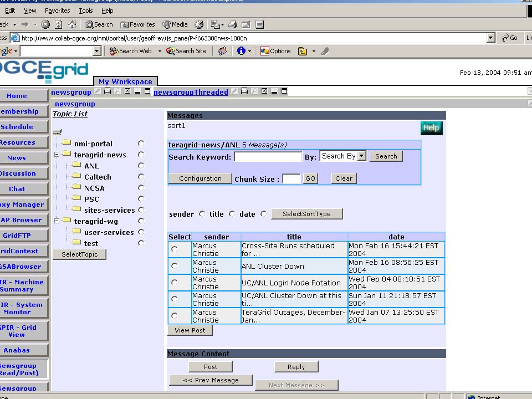Click Google toolbar up-folder icon

click(x=303, y=51)
